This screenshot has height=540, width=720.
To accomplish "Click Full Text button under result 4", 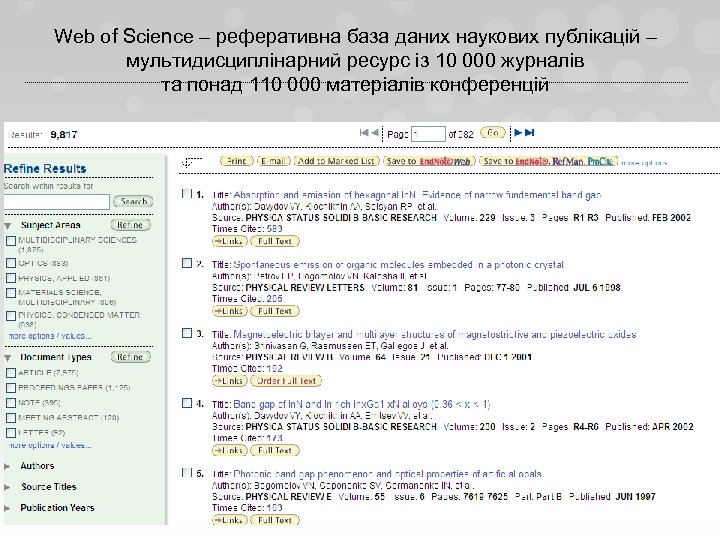I will click(275, 450).
